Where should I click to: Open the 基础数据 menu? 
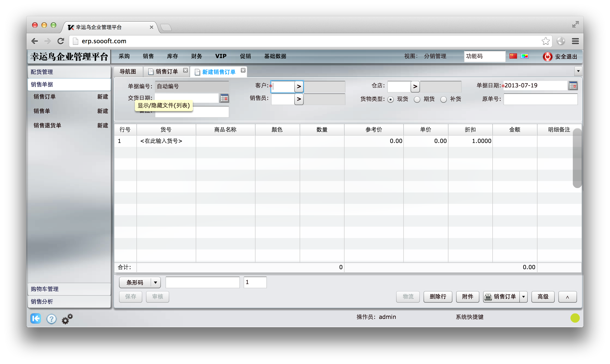coord(275,56)
